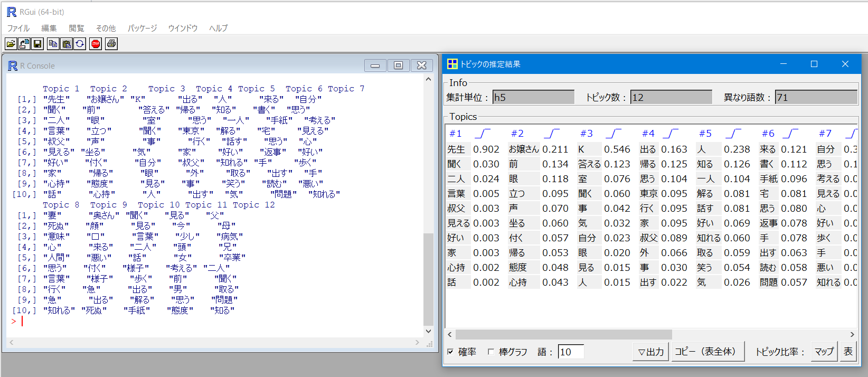This screenshot has width=868, height=377.
Task: Click the 0.238 probability value
Action: (x=737, y=149)
